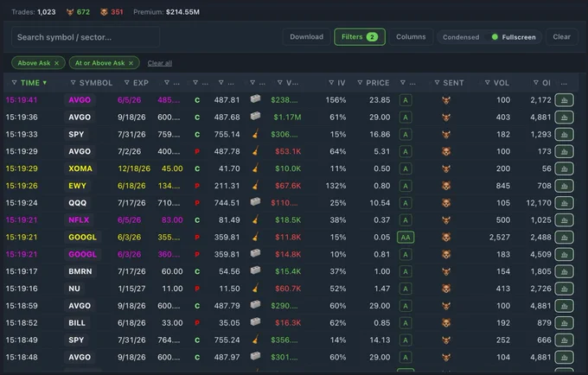Open filter for IV column

[331, 83]
